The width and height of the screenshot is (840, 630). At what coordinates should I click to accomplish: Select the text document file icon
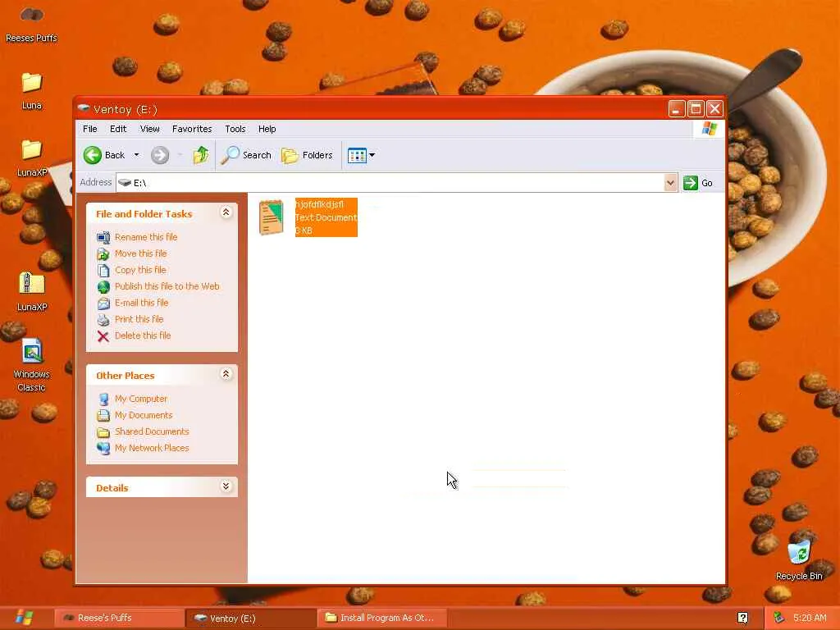pyautogui.click(x=271, y=217)
